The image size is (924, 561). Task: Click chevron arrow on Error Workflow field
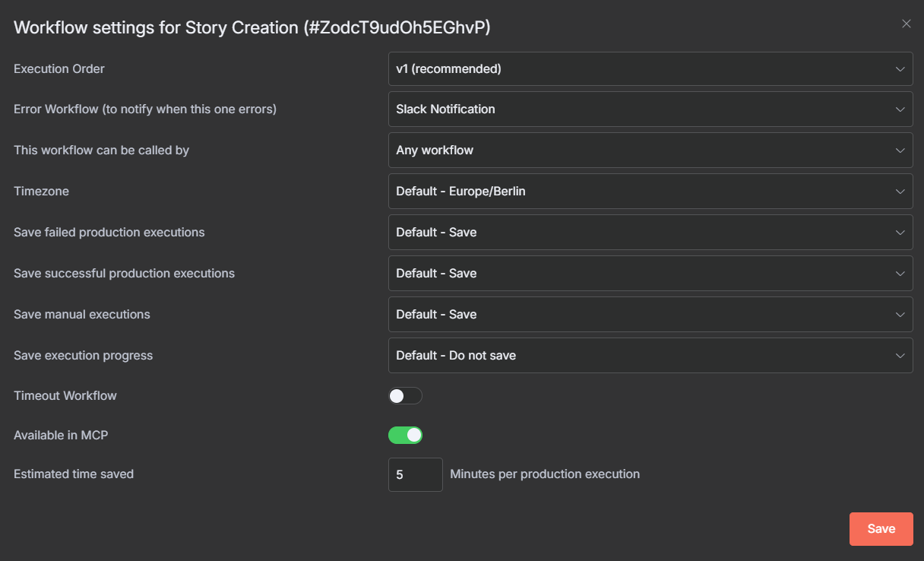click(x=900, y=109)
